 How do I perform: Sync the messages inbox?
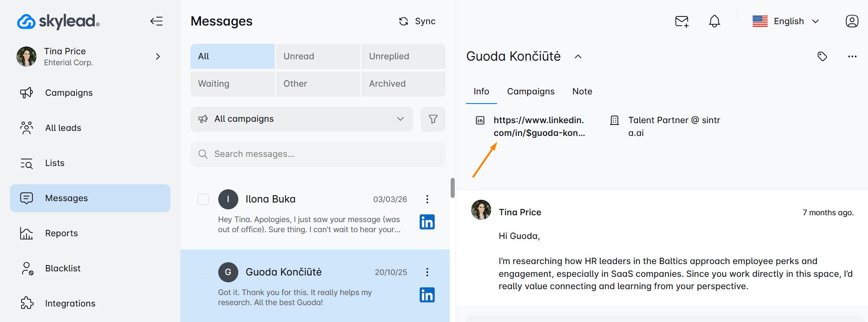(x=417, y=21)
